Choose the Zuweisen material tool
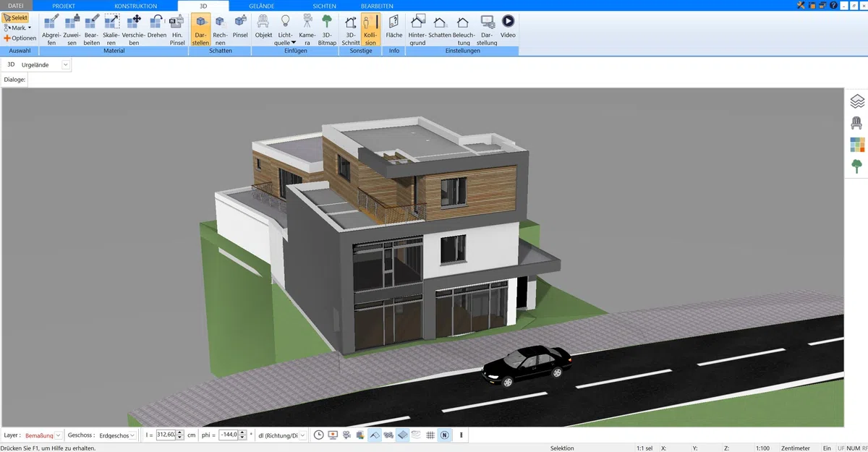 click(72, 30)
